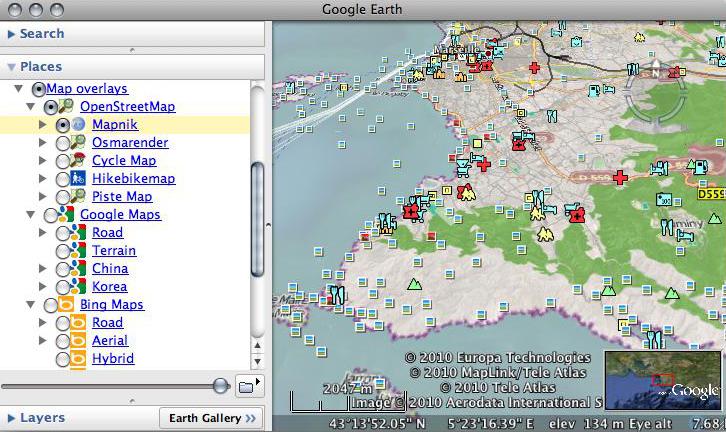Select the Hikebikemap radio button
Image resolution: width=726 pixels, height=432 pixels.
[63, 179]
